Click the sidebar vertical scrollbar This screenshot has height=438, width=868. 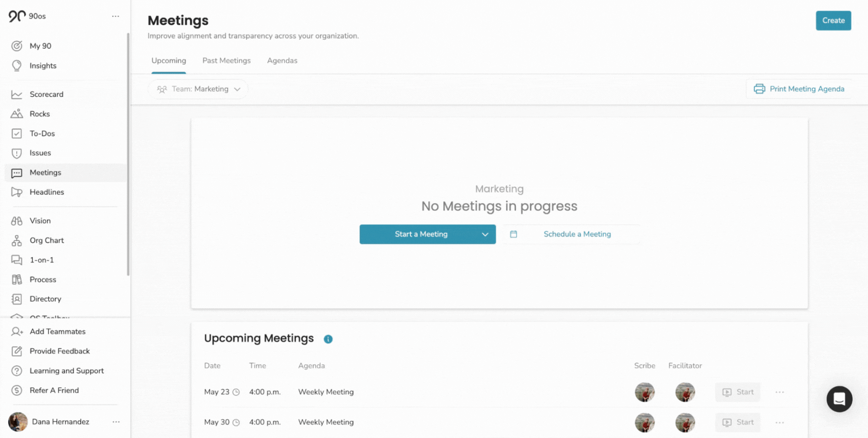[128, 154]
